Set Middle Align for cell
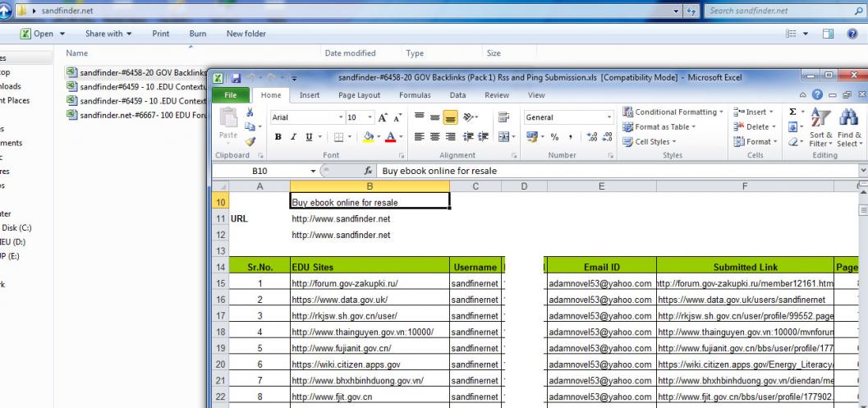868x408 pixels. point(435,117)
